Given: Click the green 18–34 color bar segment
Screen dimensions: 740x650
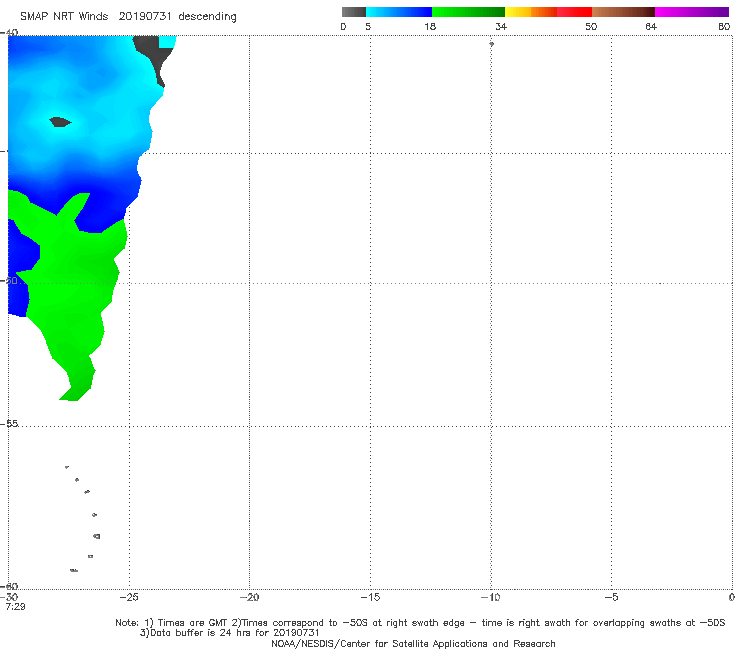Looking at the screenshot, I should coord(468,12).
